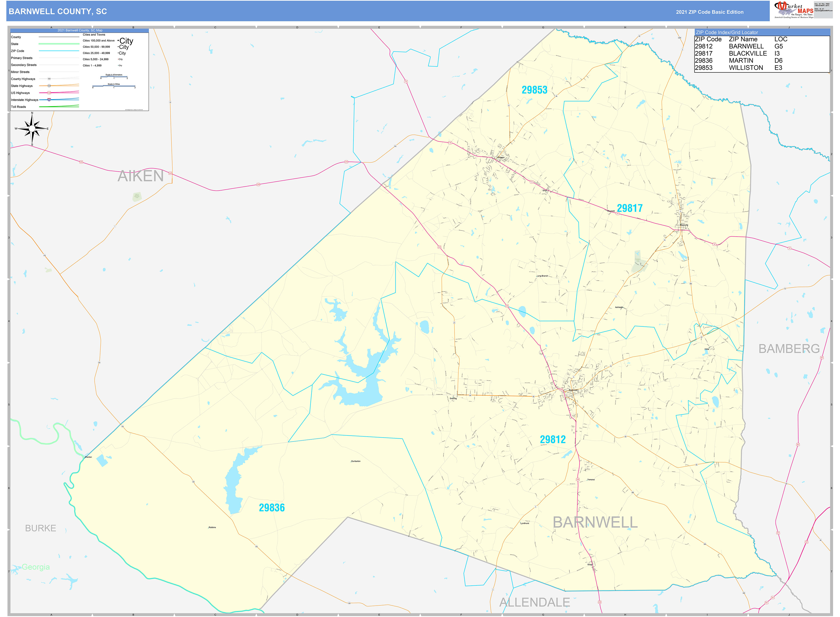840x617 pixels.
Task: Select the 29812 cell in the index table
Action: (x=703, y=46)
